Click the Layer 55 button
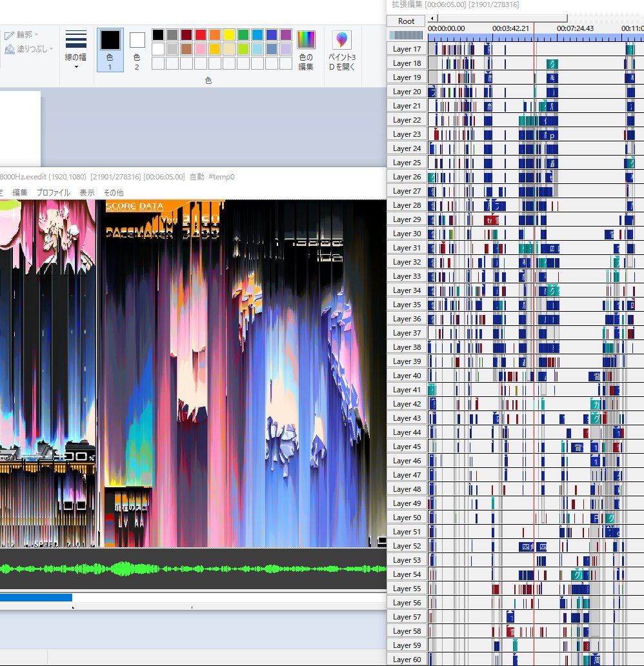The height and width of the screenshot is (666, 644). click(x=406, y=589)
